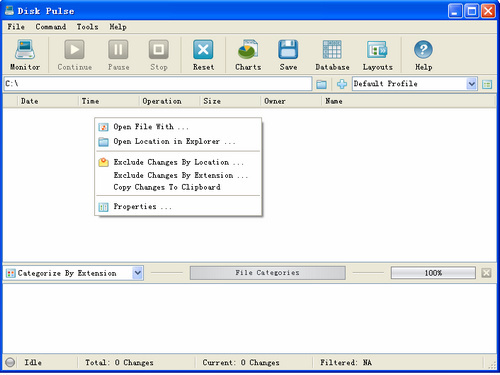This screenshot has height=375, width=500.
Task: Click the Disk Pulse title bar icon
Action: (9, 11)
